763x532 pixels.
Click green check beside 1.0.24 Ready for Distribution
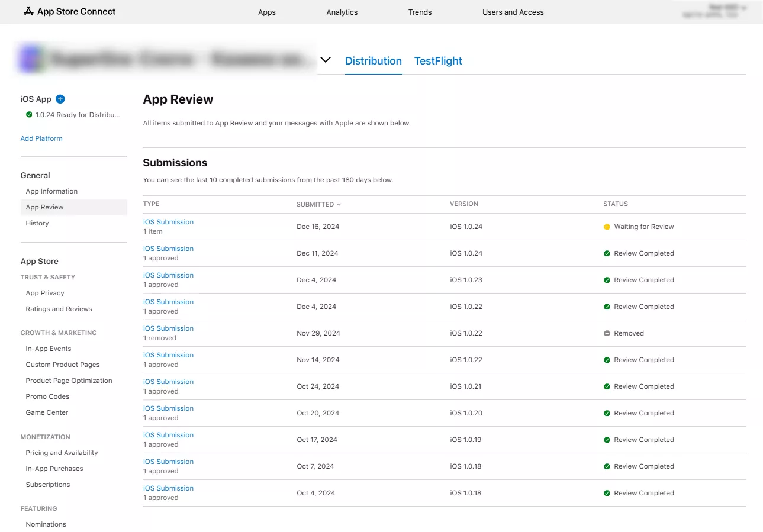click(29, 115)
